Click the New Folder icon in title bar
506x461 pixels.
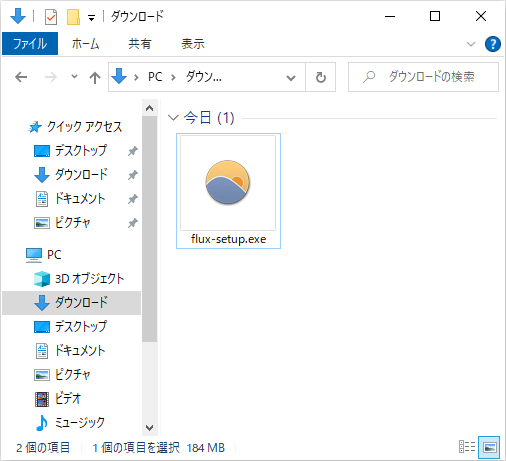pyautogui.click(x=73, y=16)
